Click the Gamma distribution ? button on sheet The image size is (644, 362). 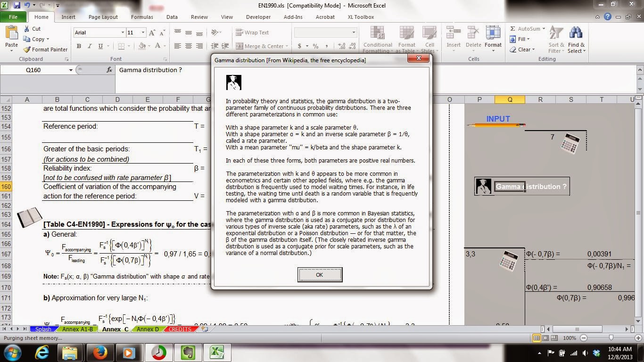pos(522,186)
